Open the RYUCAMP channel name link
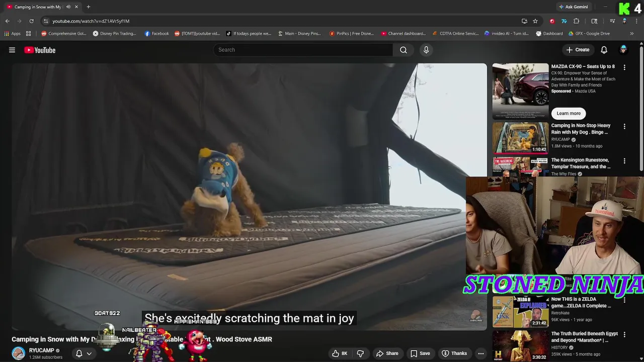The width and height of the screenshot is (644, 362). (x=41, y=350)
